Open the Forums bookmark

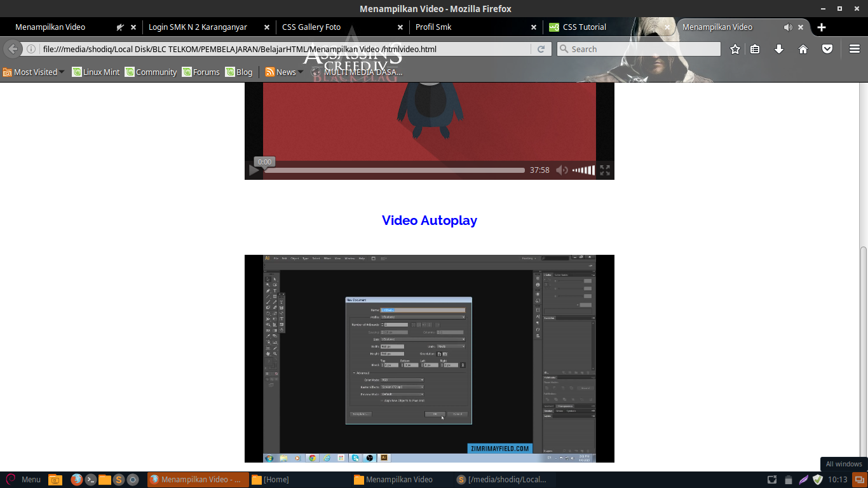pos(201,72)
